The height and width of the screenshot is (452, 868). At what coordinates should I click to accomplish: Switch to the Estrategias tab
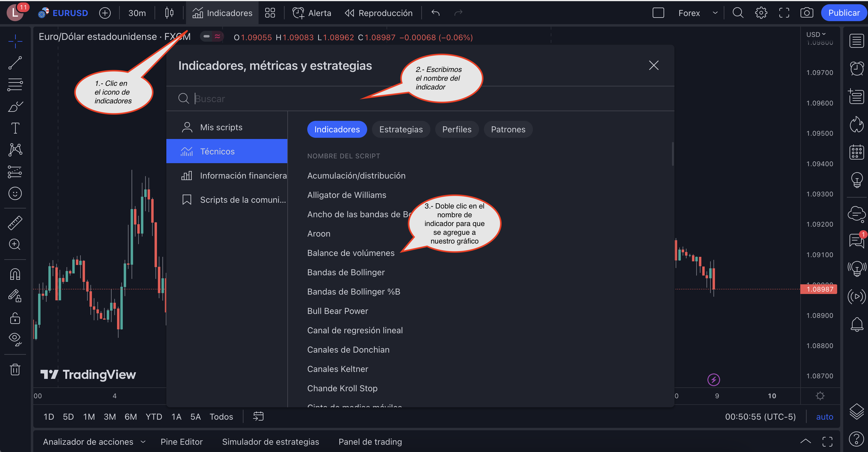(x=401, y=129)
